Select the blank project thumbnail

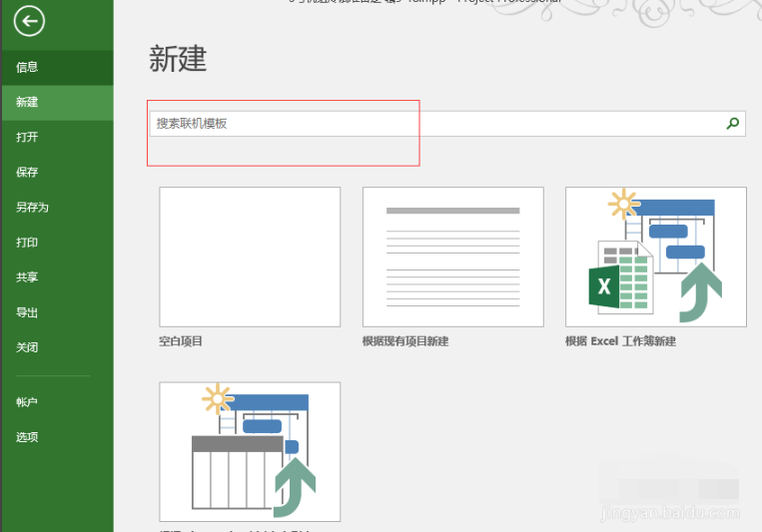click(250, 257)
